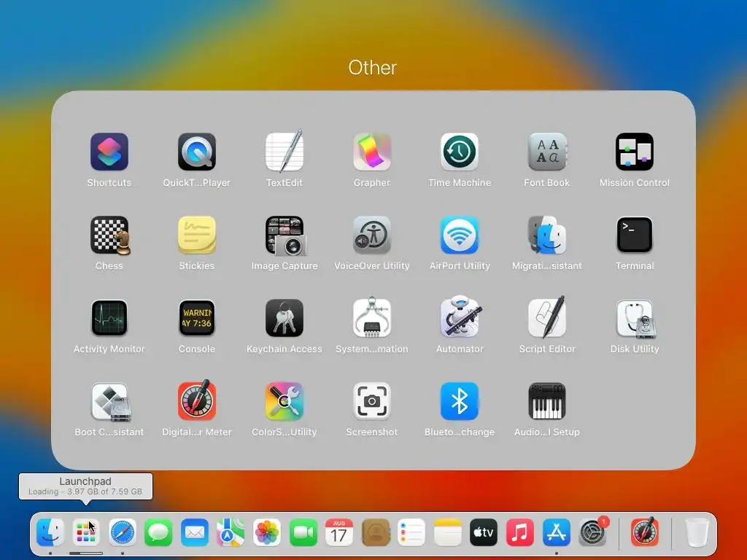The width and height of the screenshot is (747, 560).
Task: Open the Trash in the Dock
Action: click(x=697, y=532)
